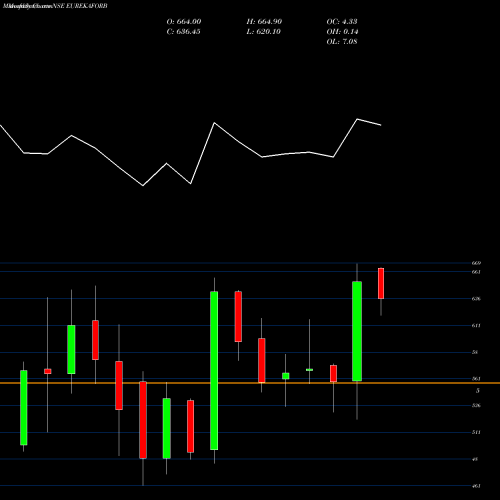Select the OC: 4.33 reading
500x500 pixels.
pos(342,22)
